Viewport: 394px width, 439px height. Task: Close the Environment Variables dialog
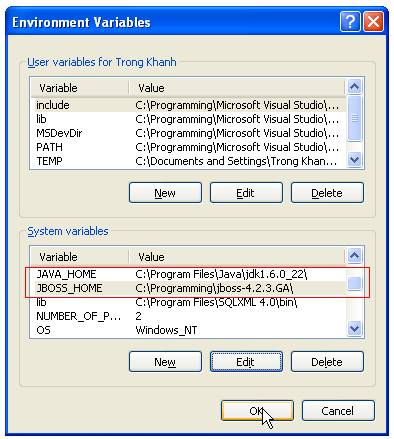(374, 22)
